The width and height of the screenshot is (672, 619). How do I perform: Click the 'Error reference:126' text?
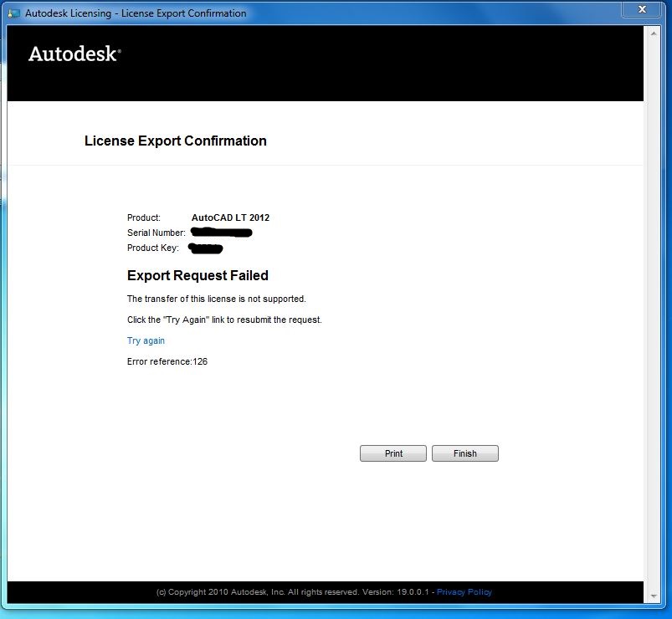[x=167, y=361]
